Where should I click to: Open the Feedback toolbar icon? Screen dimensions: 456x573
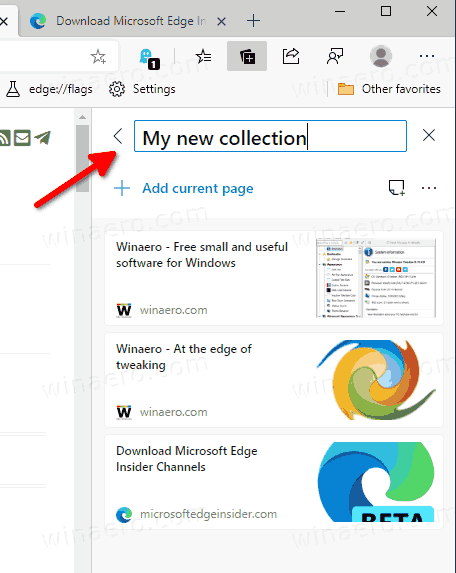pos(335,56)
